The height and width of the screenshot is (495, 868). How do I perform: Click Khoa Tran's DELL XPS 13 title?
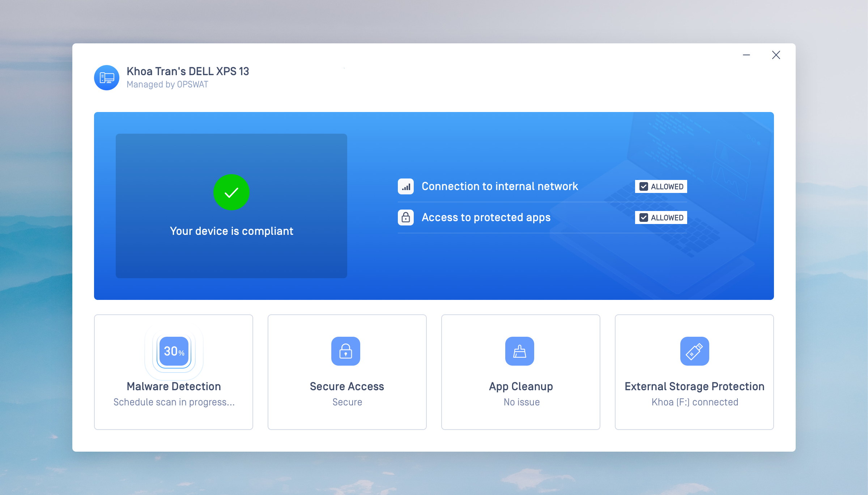click(x=188, y=71)
